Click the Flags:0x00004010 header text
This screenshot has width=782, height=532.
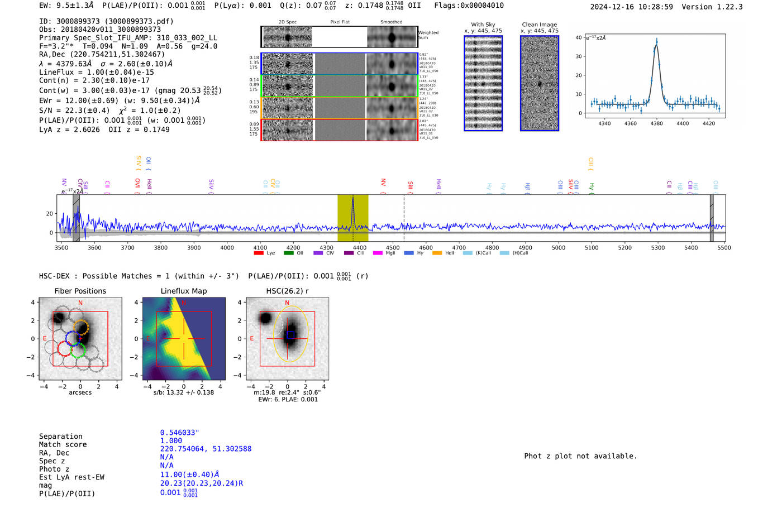469,6
